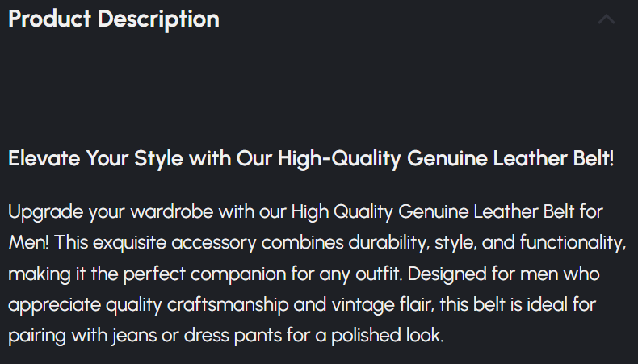Click the phrase "Designed for men who"

[x=502, y=274]
